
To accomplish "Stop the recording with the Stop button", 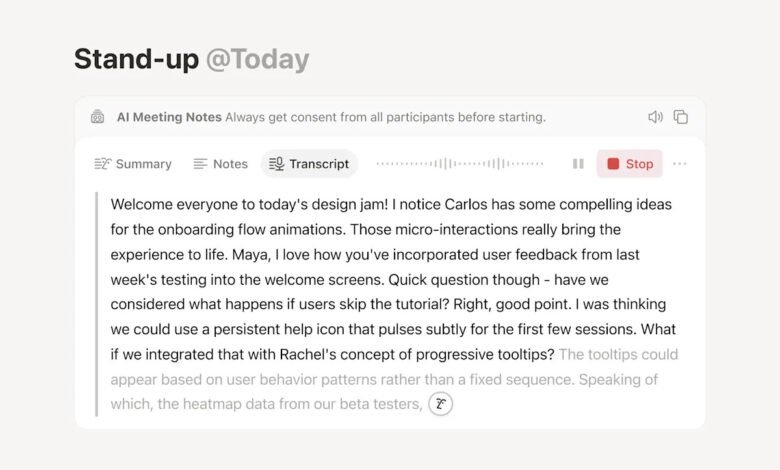I will 629,164.
